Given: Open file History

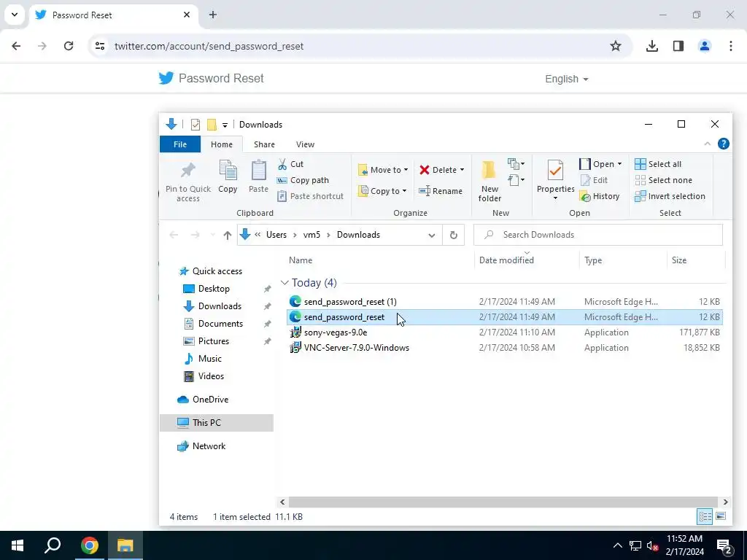Looking at the screenshot, I should [600, 196].
